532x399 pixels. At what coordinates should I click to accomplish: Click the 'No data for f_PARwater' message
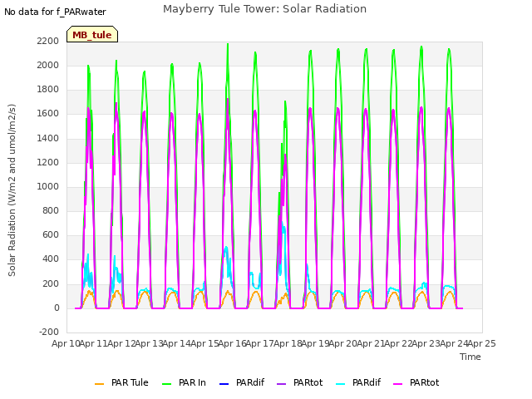tap(55, 12)
